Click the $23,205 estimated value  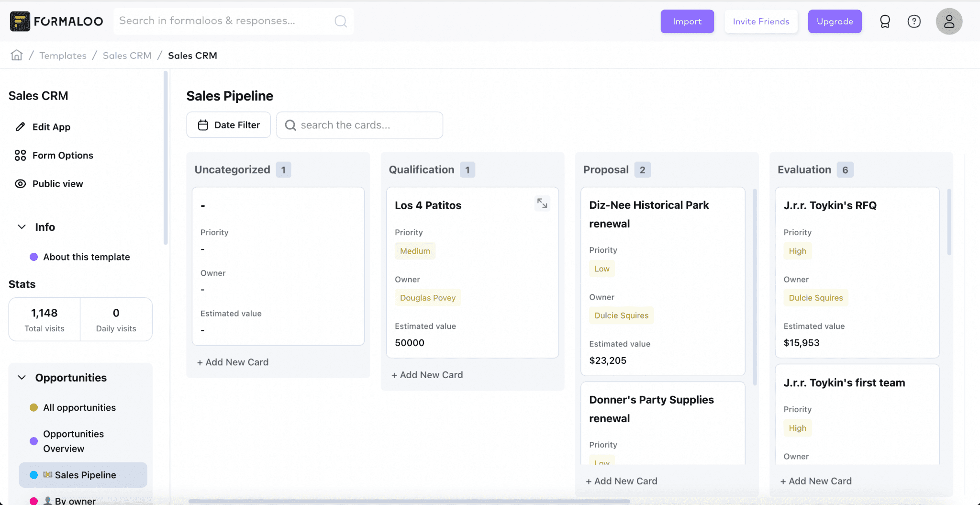pyautogui.click(x=608, y=360)
